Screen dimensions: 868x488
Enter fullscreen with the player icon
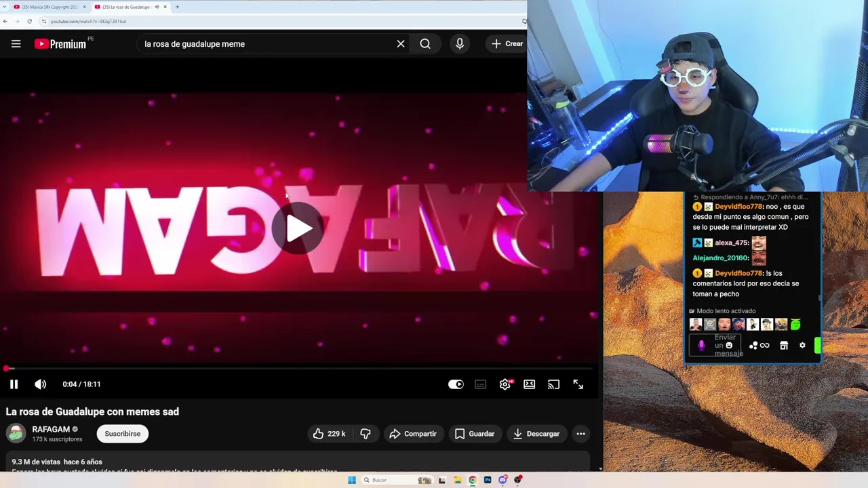click(578, 384)
